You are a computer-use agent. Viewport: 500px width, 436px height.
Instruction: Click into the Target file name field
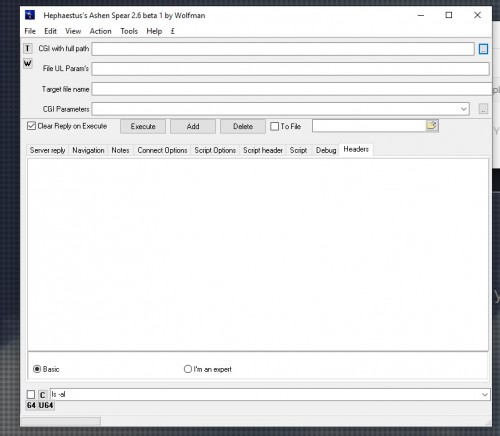pyautogui.click(x=291, y=89)
